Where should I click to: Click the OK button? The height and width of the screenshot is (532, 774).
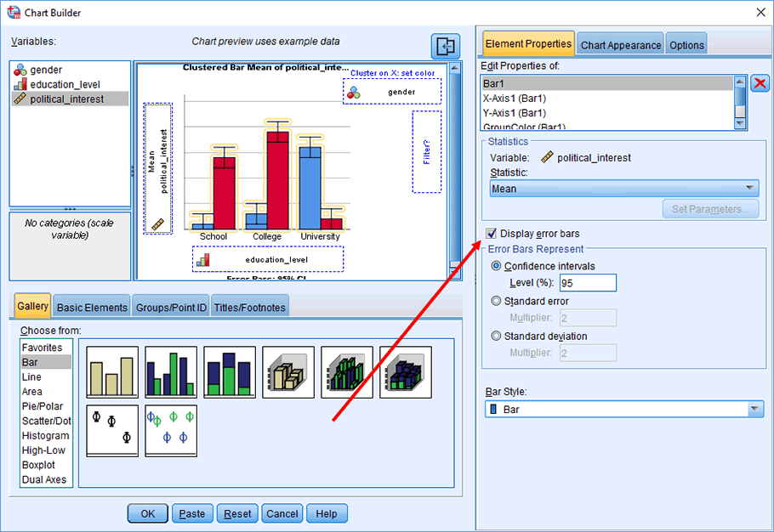148,514
